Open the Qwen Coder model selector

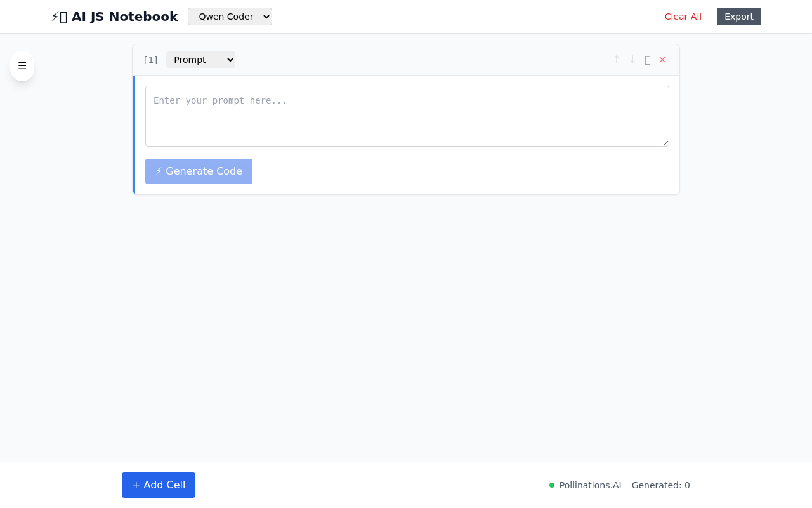[229, 17]
